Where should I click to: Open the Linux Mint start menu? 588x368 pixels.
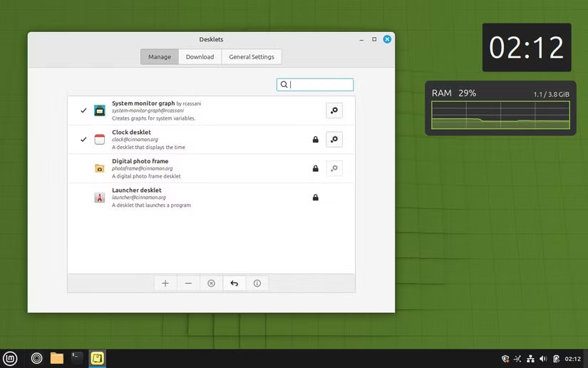[x=10, y=358]
